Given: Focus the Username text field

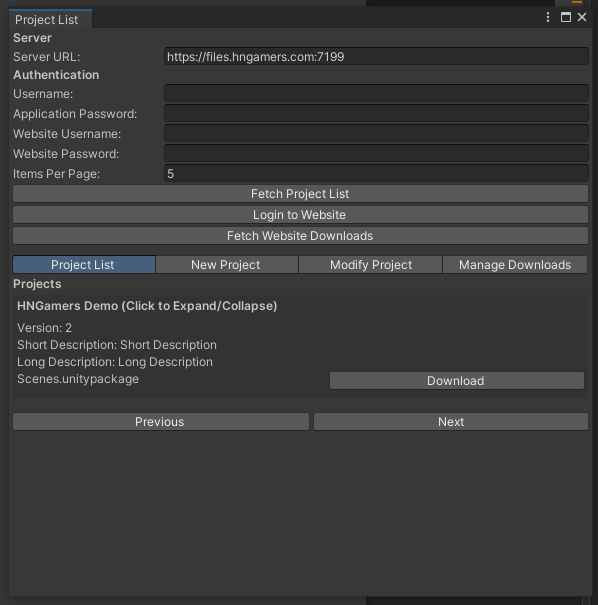Looking at the screenshot, I should (376, 93).
